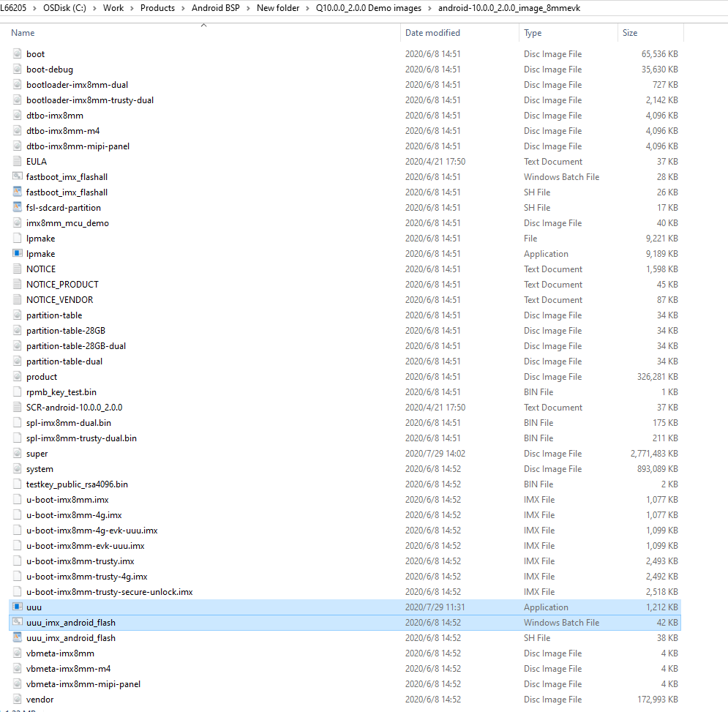Click the disc image icon beside boot
The width and height of the screenshot is (728, 712).
(x=16, y=53)
